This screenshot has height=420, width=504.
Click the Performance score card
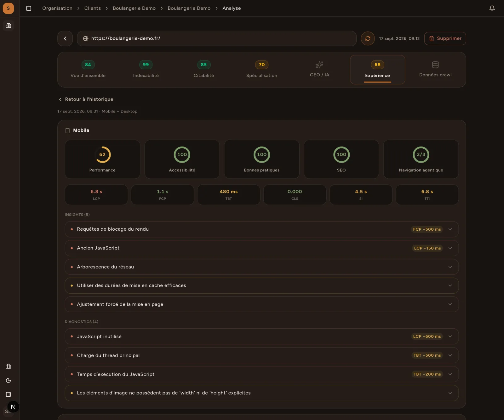(x=102, y=159)
